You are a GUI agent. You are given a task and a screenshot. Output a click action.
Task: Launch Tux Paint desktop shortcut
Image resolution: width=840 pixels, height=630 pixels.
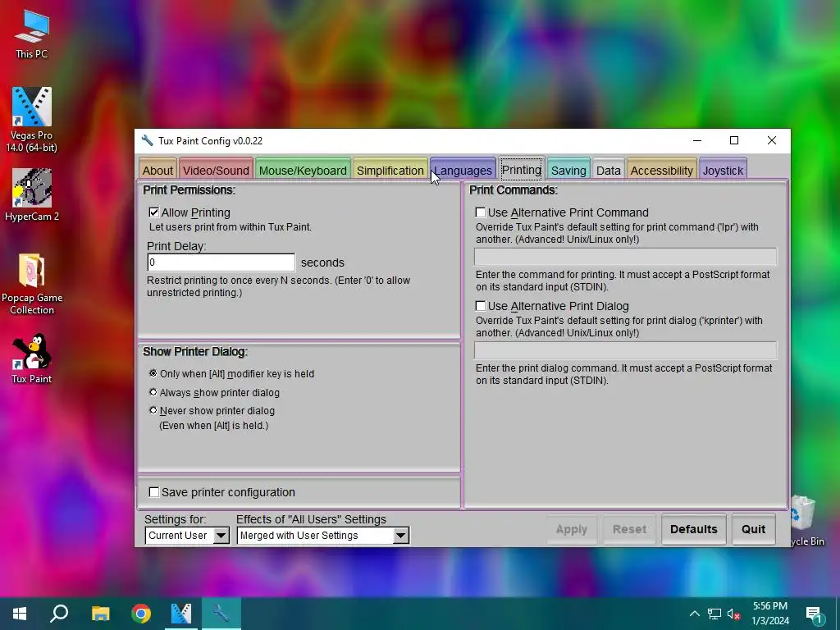point(32,358)
